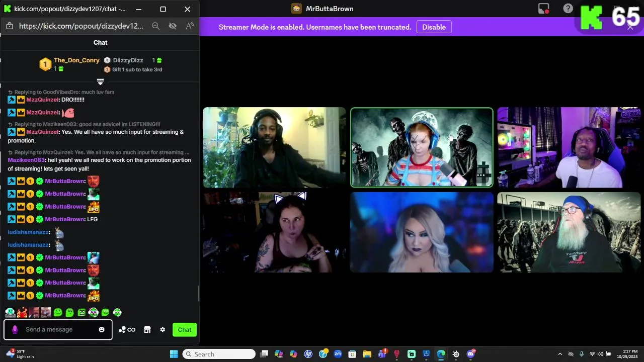Pick the last green headset emote
Screen dimensions: 644x362
(x=117, y=313)
